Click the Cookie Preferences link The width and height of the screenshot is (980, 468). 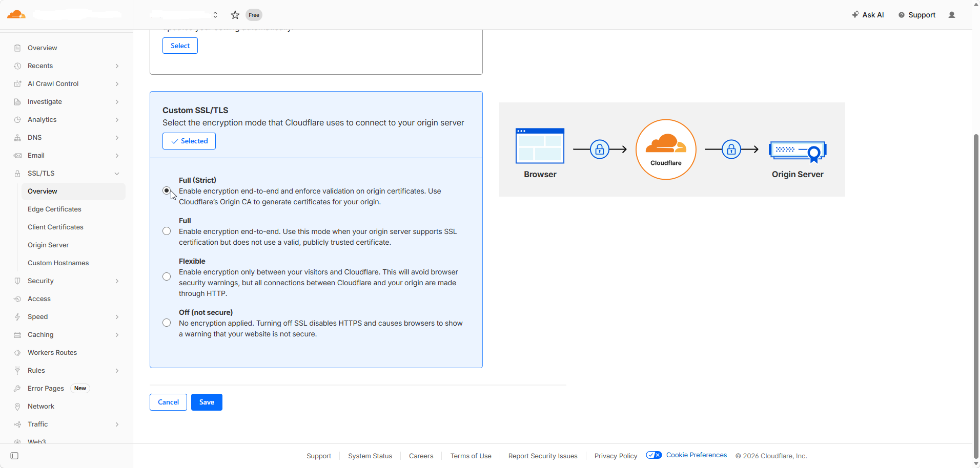(x=697, y=455)
